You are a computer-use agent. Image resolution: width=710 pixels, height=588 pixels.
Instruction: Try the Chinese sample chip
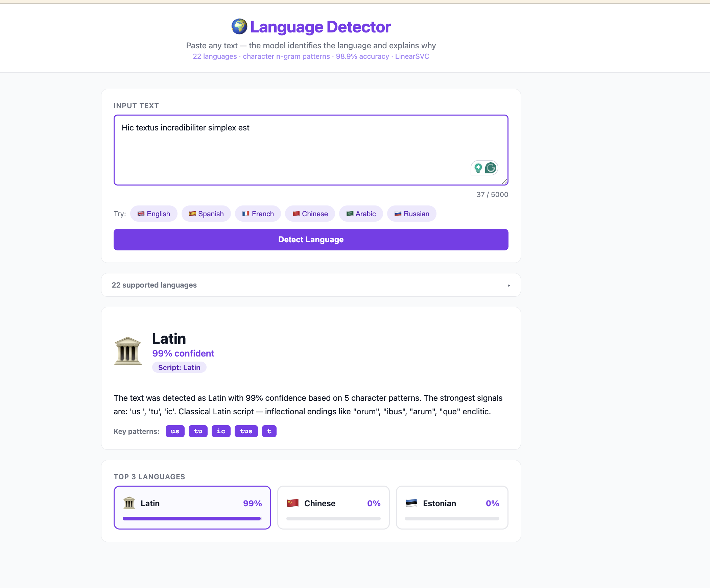(310, 214)
